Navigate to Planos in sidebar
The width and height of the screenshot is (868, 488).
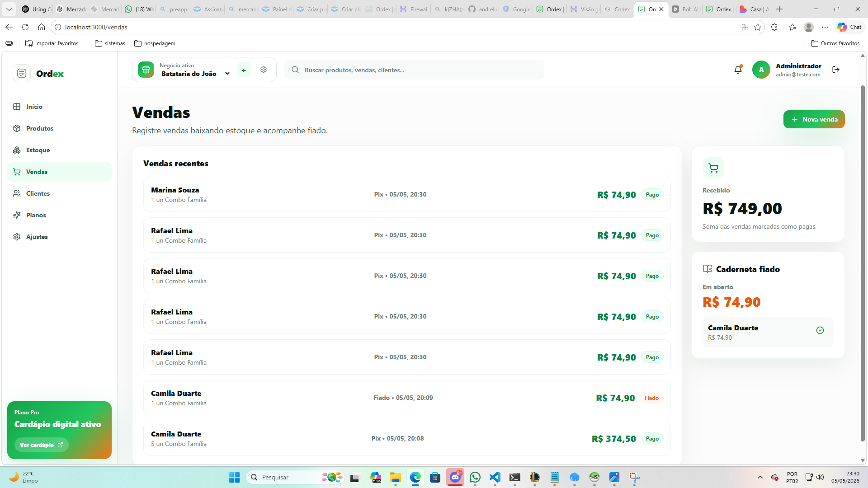59,215
